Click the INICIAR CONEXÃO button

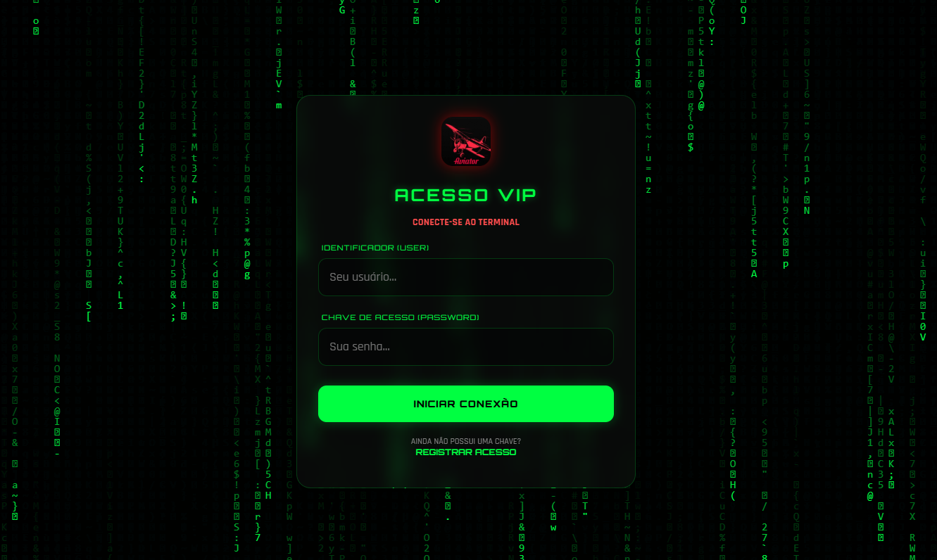point(466,404)
